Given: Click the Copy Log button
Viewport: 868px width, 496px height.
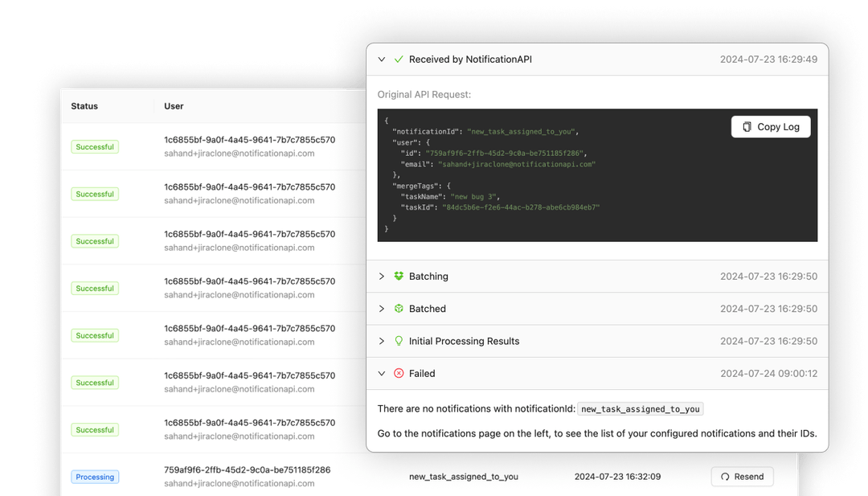Looking at the screenshot, I should (x=770, y=126).
